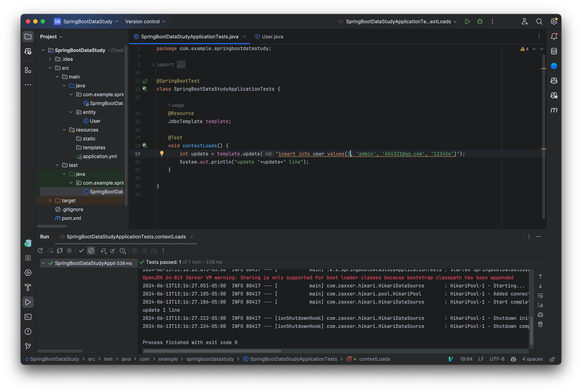
Task: Open the contextLoads test method in breadcrumb
Action: pos(374,359)
